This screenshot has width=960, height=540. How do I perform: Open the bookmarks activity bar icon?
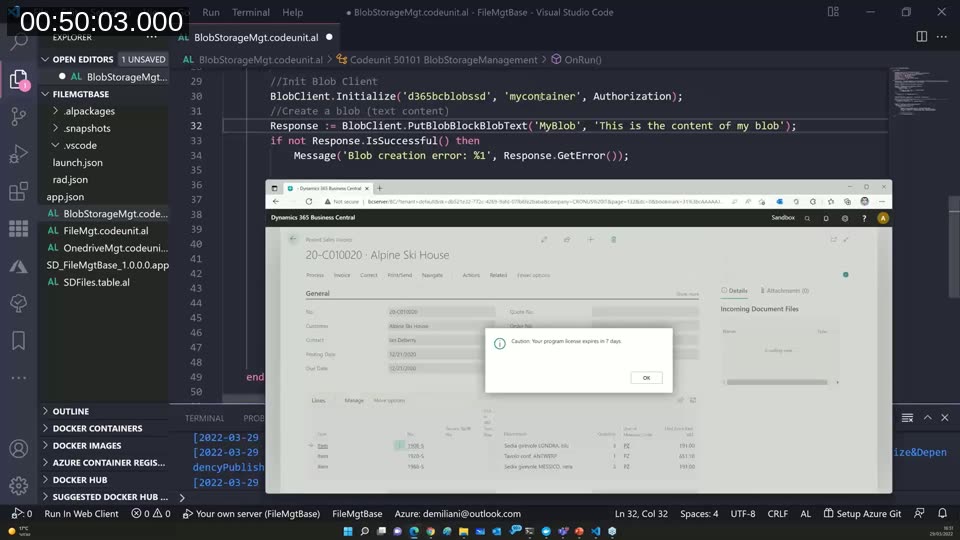coord(18,340)
